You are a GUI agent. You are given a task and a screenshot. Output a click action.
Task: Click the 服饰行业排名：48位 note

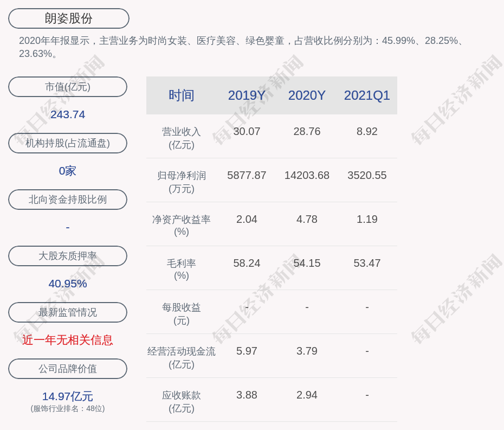[68, 408]
